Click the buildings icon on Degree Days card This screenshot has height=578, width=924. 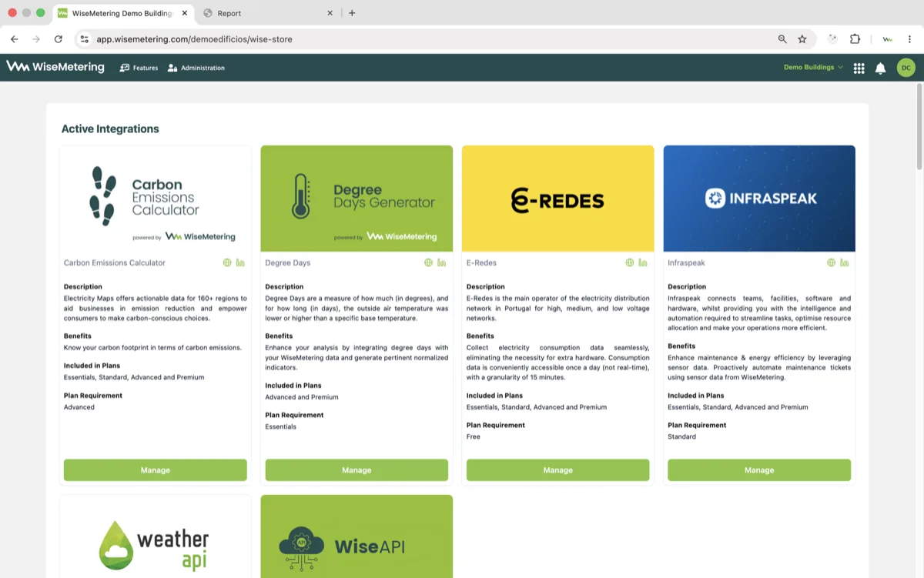(441, 262)
